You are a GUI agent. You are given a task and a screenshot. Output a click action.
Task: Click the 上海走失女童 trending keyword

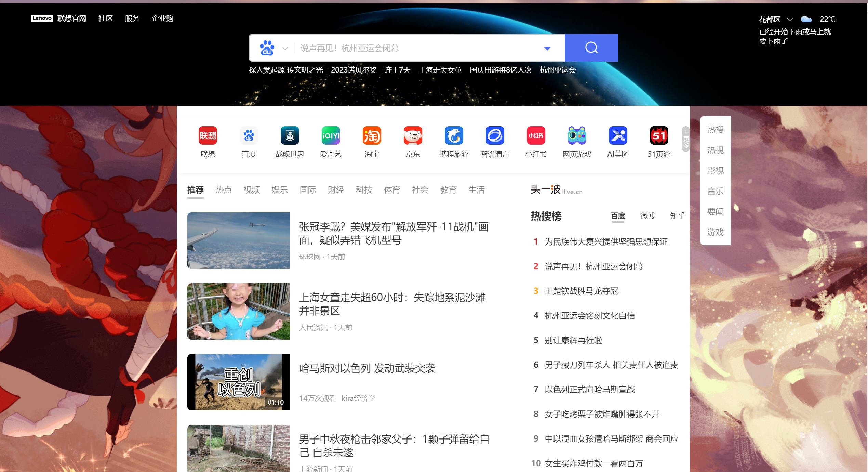coord(440,70)
